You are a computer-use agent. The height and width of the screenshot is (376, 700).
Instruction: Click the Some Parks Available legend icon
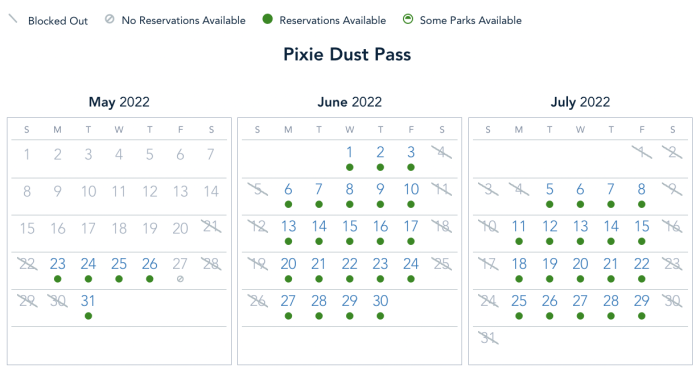tap(408, 19)
